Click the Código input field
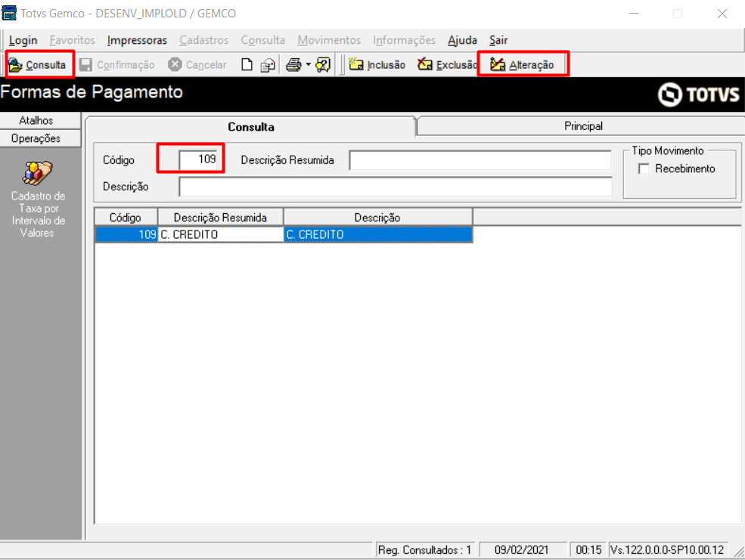Viewport: 745px width, 560px height. click(x=199, y=159)
